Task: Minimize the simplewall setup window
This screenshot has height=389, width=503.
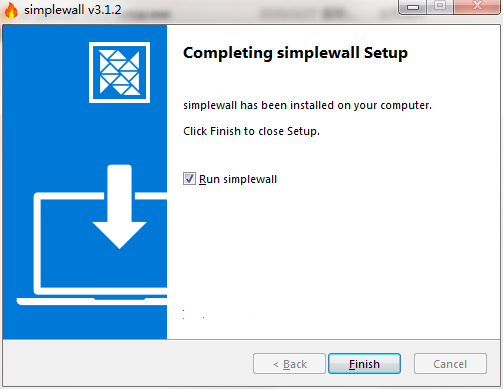Action: [413, 7]
